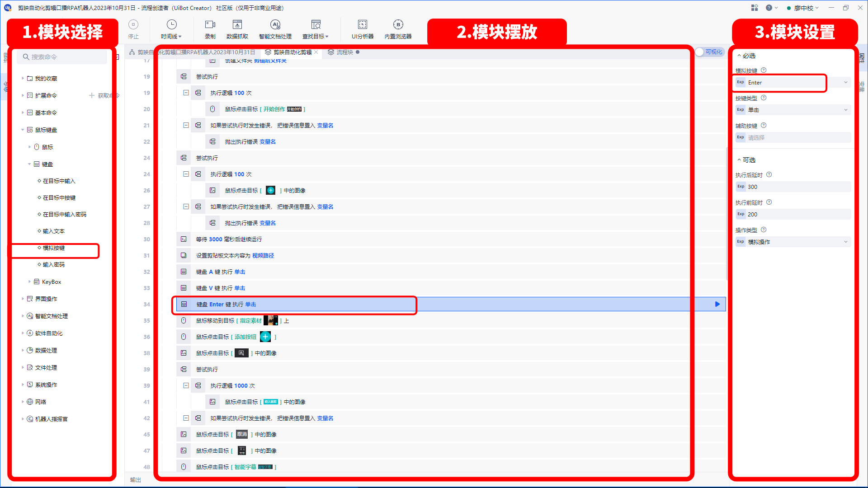Select Simulate Key (模拟按键) command

pos(53,248)
